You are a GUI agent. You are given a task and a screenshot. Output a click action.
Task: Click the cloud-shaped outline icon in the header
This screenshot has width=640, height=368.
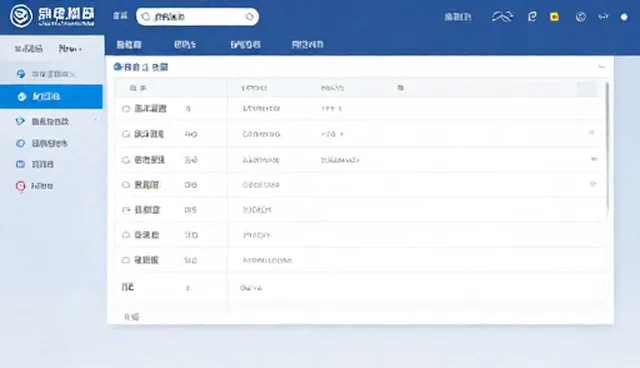(x=502, y=17)
